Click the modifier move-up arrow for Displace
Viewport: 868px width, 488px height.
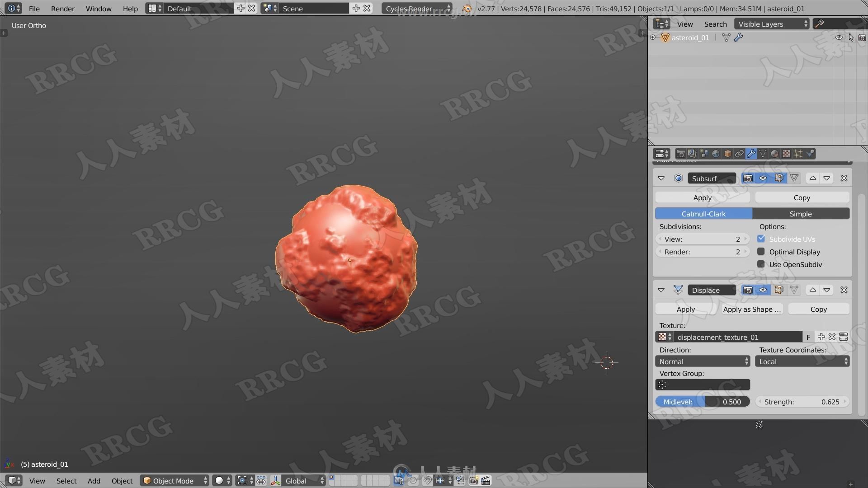(x=812, y=290)
